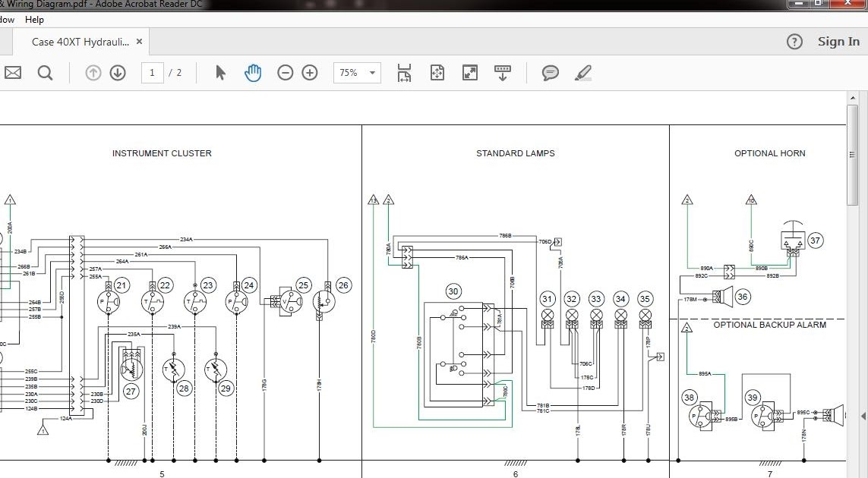Activate the hand pan tool
The width and height of the screenshot is (868, 478).
(x=252, y=73)
